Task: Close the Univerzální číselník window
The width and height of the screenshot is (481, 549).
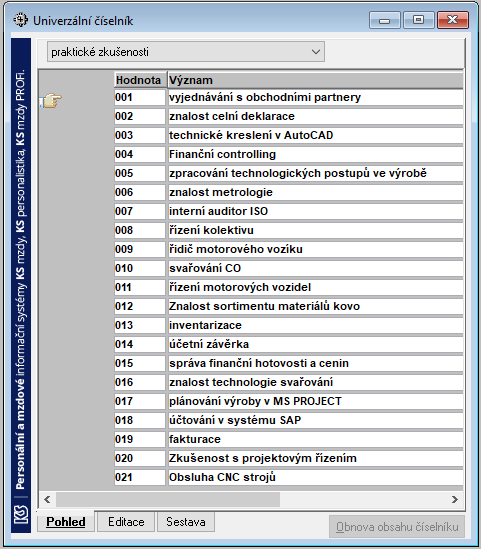Action: pos(453,20)
